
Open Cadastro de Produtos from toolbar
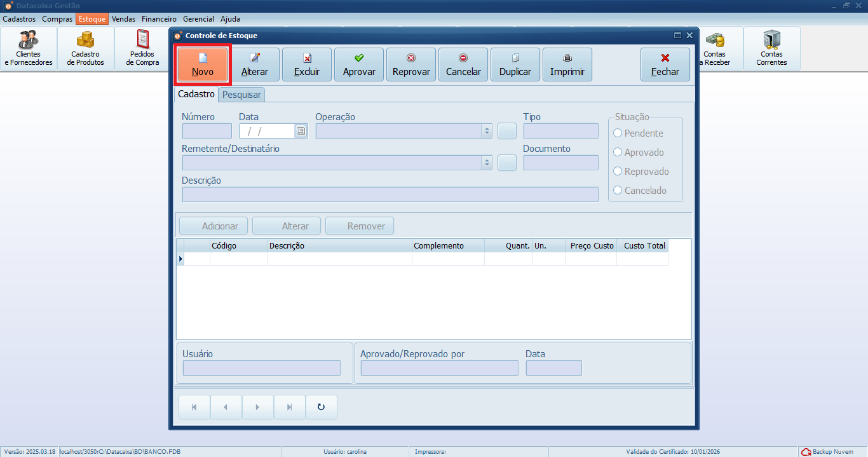tap(86, 48)
